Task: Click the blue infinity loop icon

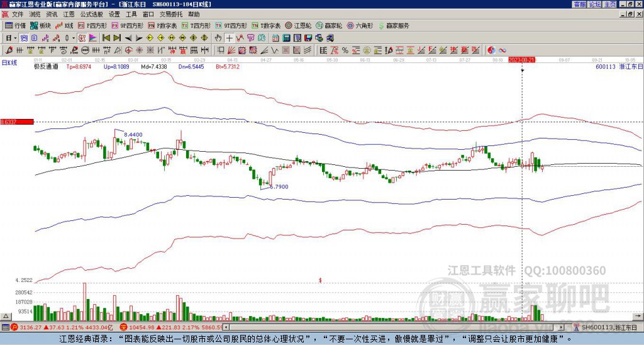Action: pos(502,50)
